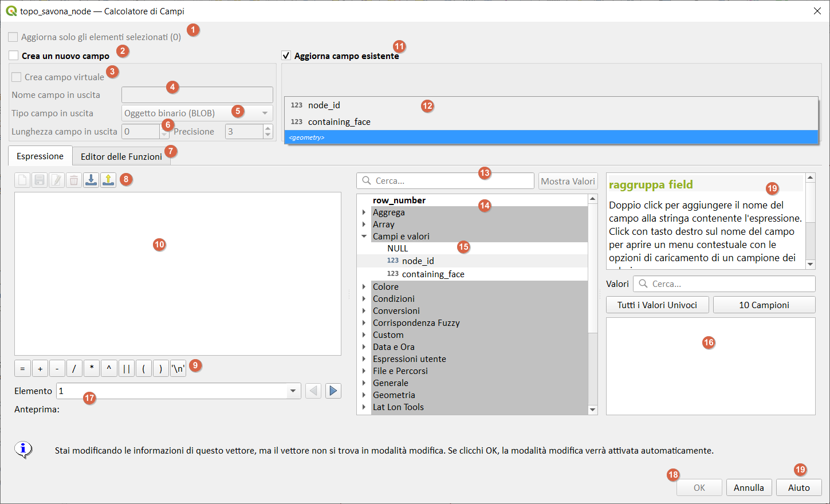
Task: Click the delete expression trash icon
Action: (74, 180)
